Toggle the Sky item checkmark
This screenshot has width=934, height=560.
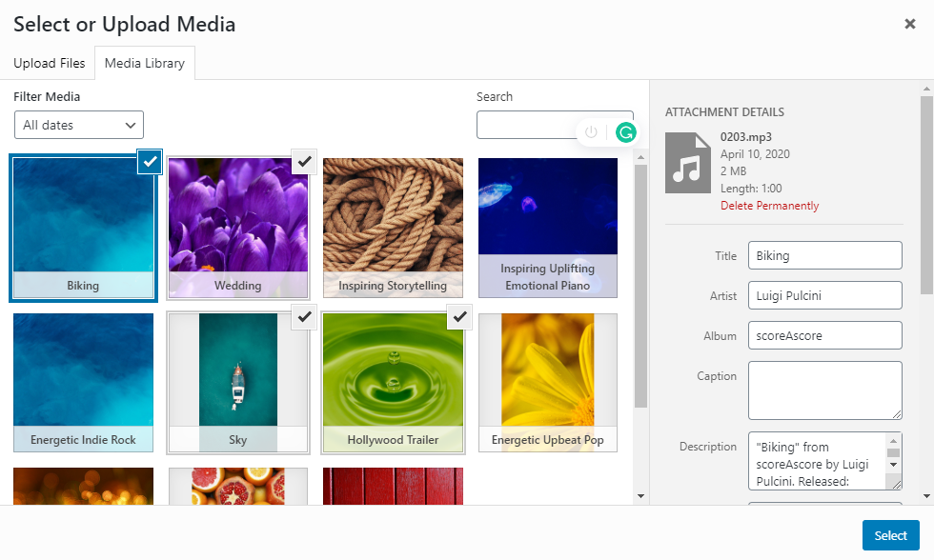pyautogui.click(x=304, y=317)
